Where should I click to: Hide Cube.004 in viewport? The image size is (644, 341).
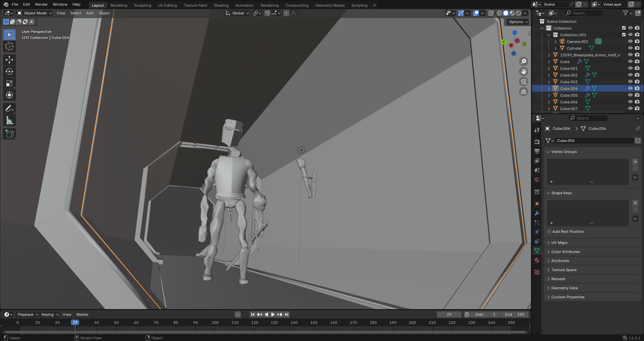point(630,89)
